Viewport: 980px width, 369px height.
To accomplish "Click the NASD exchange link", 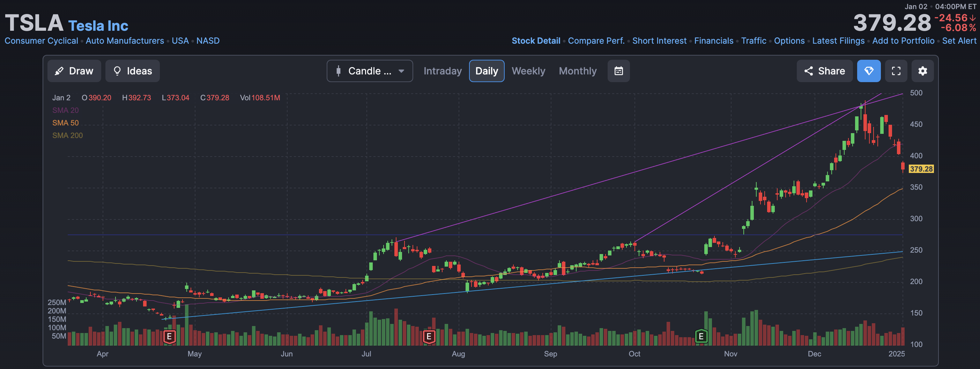I will pyautogui.click(x=208, y=41).
